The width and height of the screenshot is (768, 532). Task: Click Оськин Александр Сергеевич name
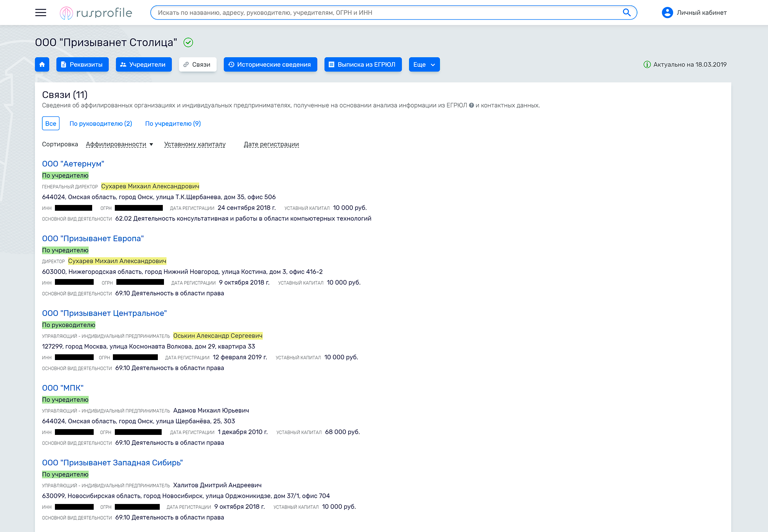pyautogui.click(x=218, y=335)
